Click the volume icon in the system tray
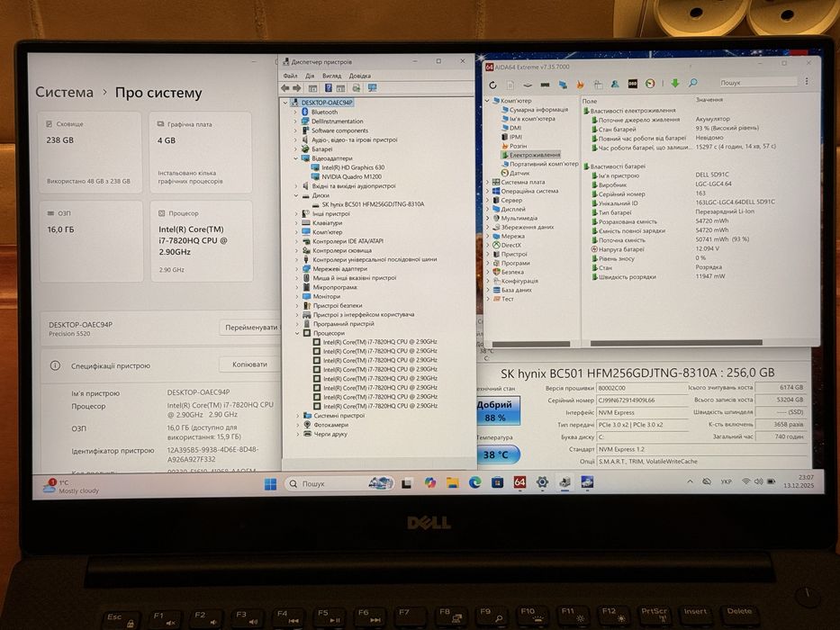The width and height of the screenshot is (840, 630). coord(759,481)
